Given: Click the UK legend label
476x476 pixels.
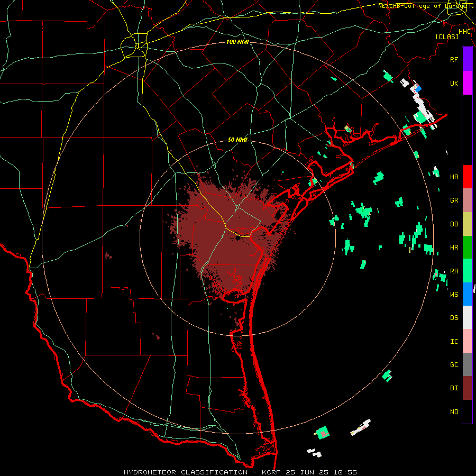Looking at the screenshot, I should coord(454,83).
